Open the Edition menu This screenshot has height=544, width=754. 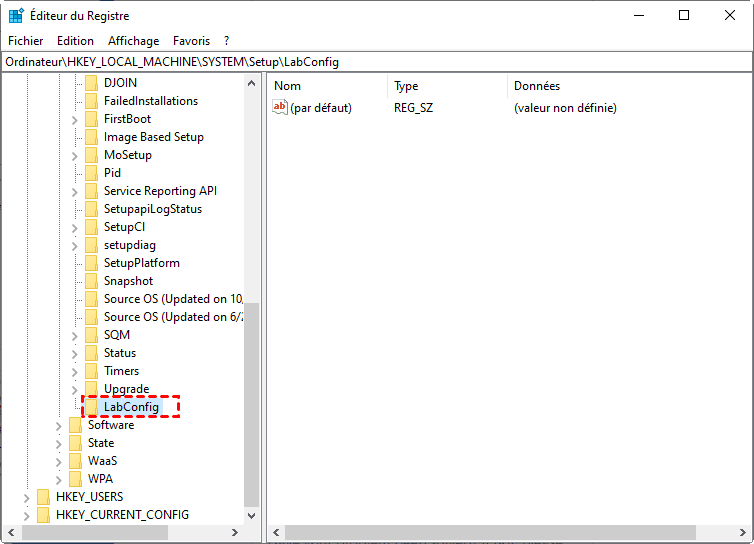point(75,41)
